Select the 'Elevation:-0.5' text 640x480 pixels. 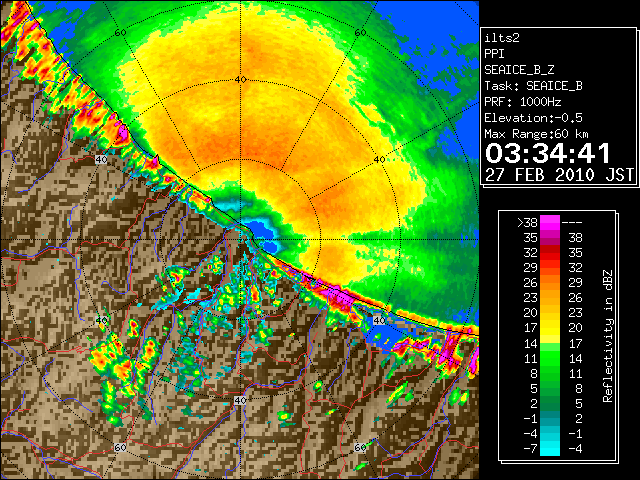click(x=533, y=118)
